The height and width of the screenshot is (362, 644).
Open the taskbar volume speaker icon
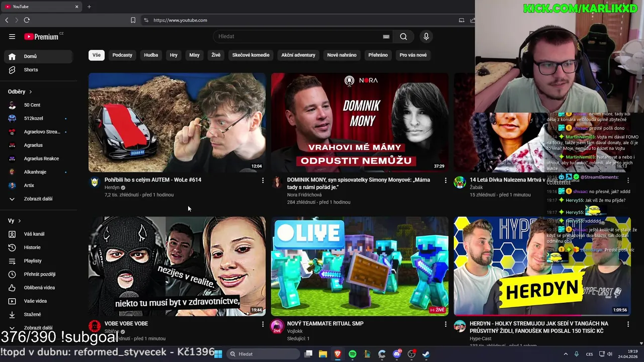[610, 354]
